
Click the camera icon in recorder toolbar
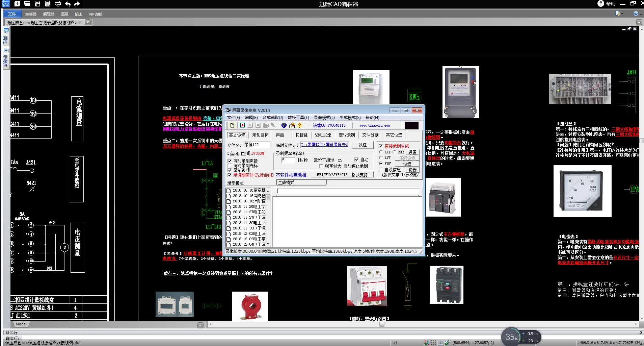click(x=266, y=125)
